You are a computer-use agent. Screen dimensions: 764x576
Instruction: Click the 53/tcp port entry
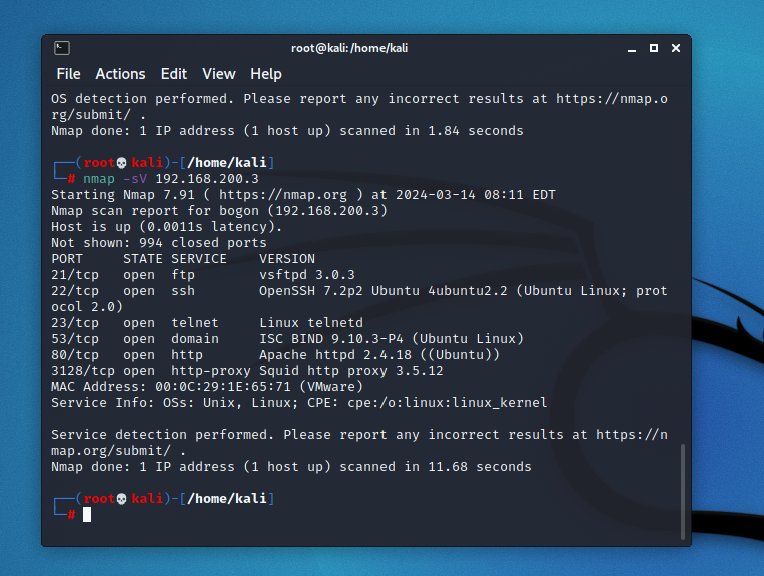(x=75, y=339)
